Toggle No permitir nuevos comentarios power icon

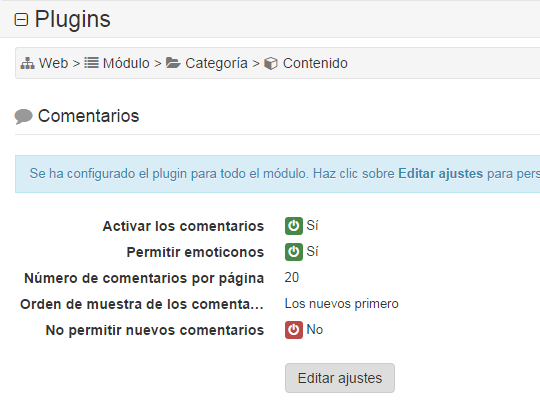pyautogui.click(x=294, y=330)
